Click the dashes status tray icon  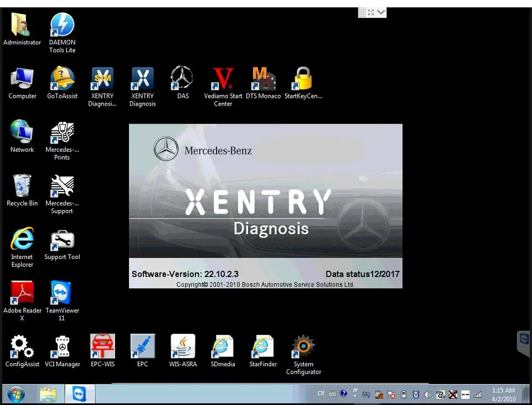coord(466,394)
